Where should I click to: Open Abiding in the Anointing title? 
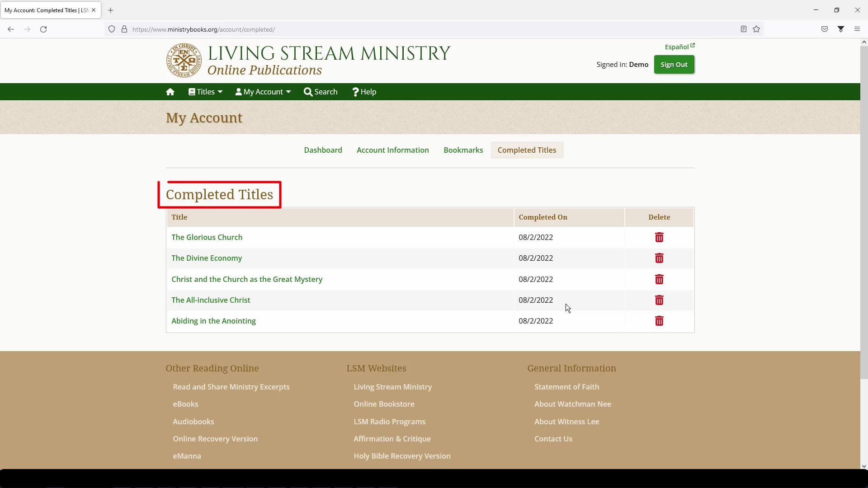(x=213, y=321)
